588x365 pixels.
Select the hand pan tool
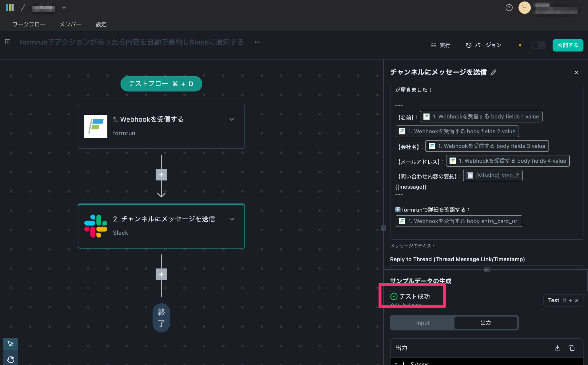tap(11, 359)
